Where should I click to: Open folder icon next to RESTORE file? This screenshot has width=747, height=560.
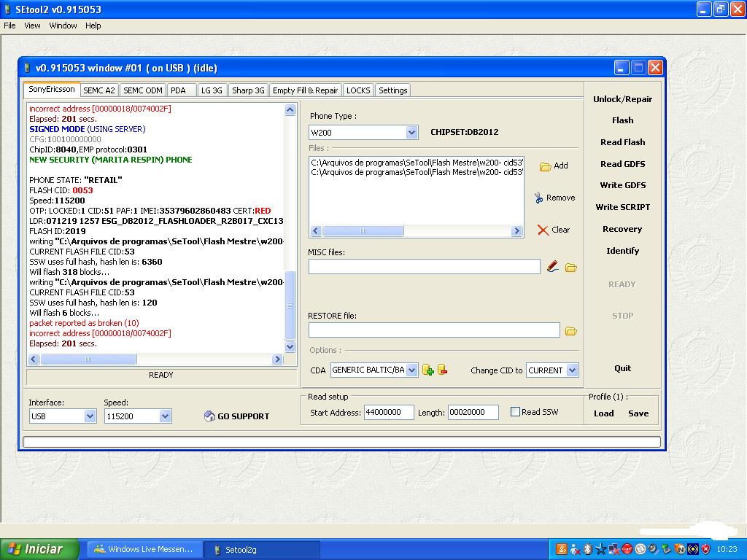pyautogui.click(x=570, y=331)
